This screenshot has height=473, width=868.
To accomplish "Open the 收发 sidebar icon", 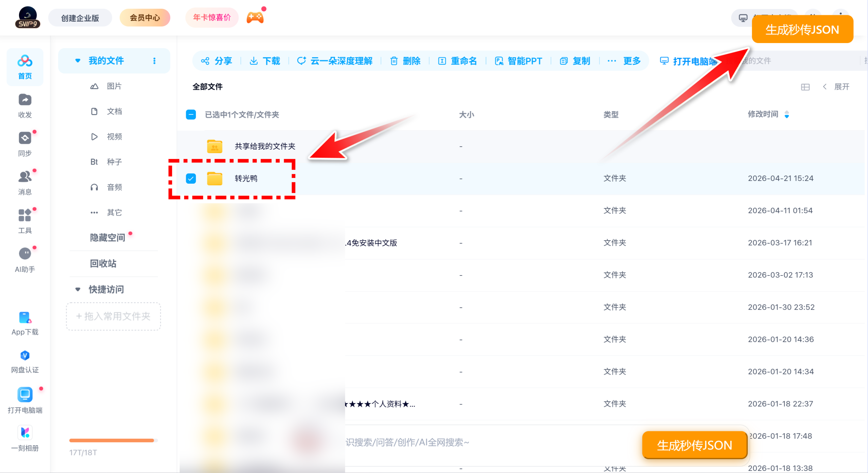I will 25,100.
